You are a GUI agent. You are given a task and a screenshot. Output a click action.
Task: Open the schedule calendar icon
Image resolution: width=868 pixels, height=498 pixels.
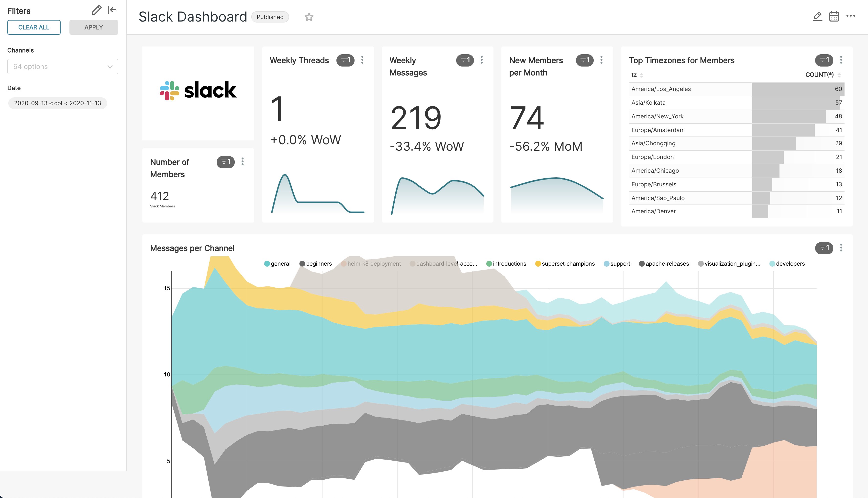tap(834, 16)
